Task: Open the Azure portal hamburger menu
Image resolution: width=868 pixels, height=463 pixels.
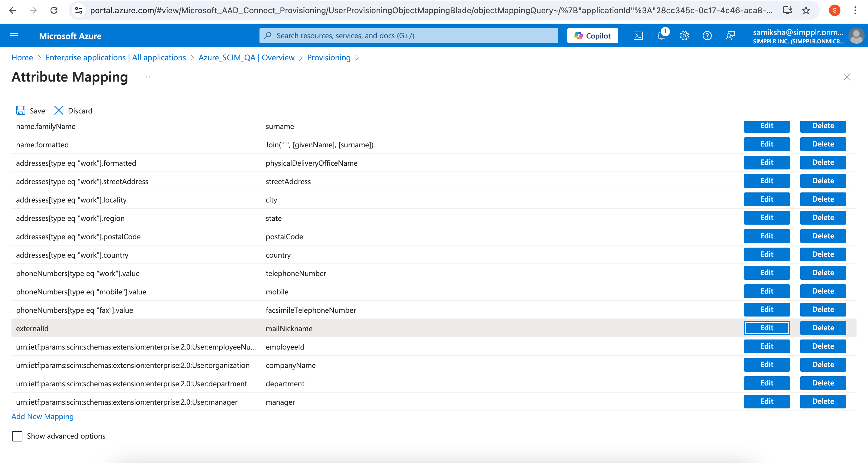Action: (14, 36)
